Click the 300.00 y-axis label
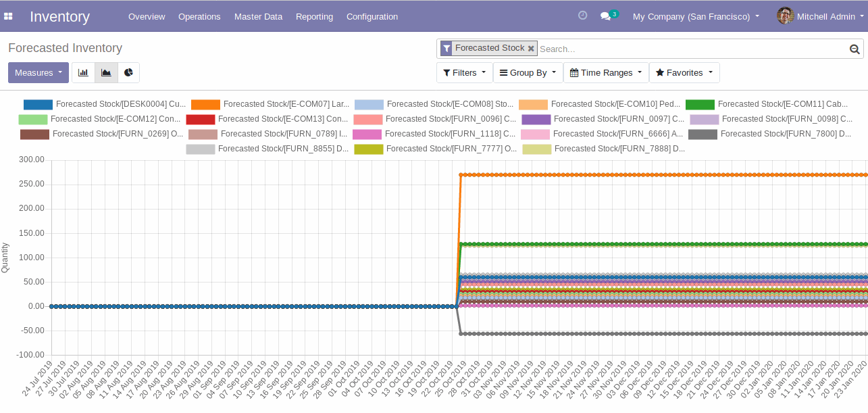 (32, 160)
